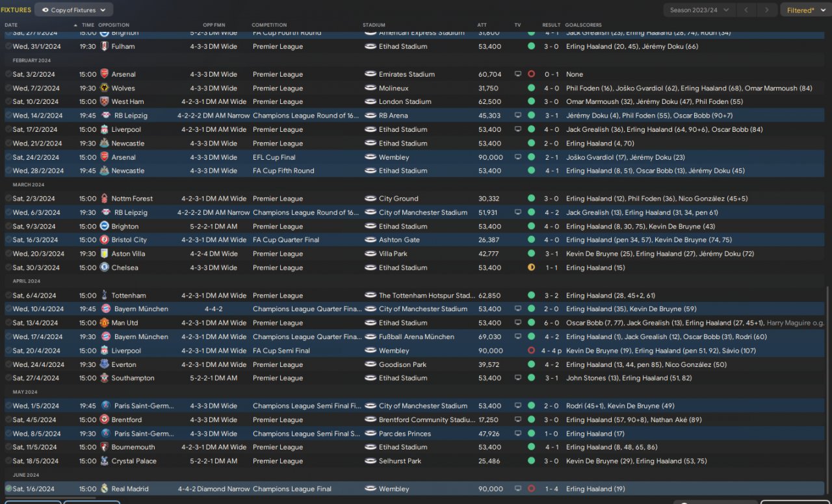Tick the selection circle for Wed, 1/5/2024
The width and height of the screenshot is (832, 504).
[8, 406]
